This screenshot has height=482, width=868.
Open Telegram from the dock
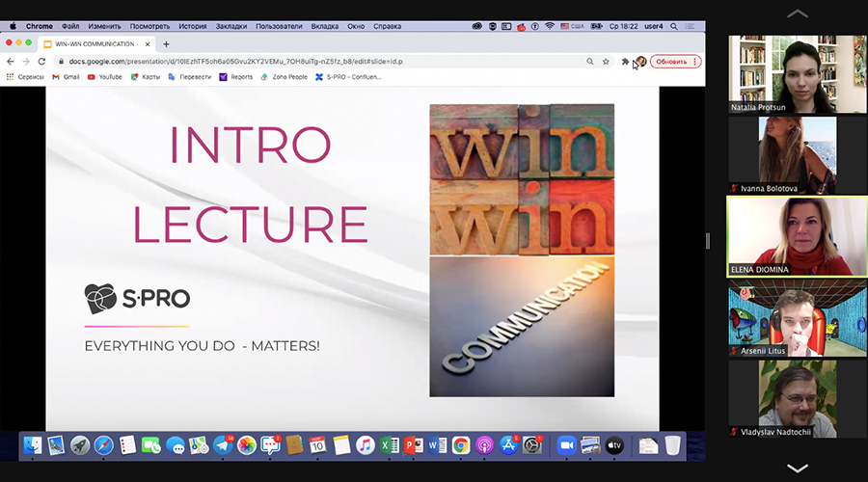click(222, 445)
